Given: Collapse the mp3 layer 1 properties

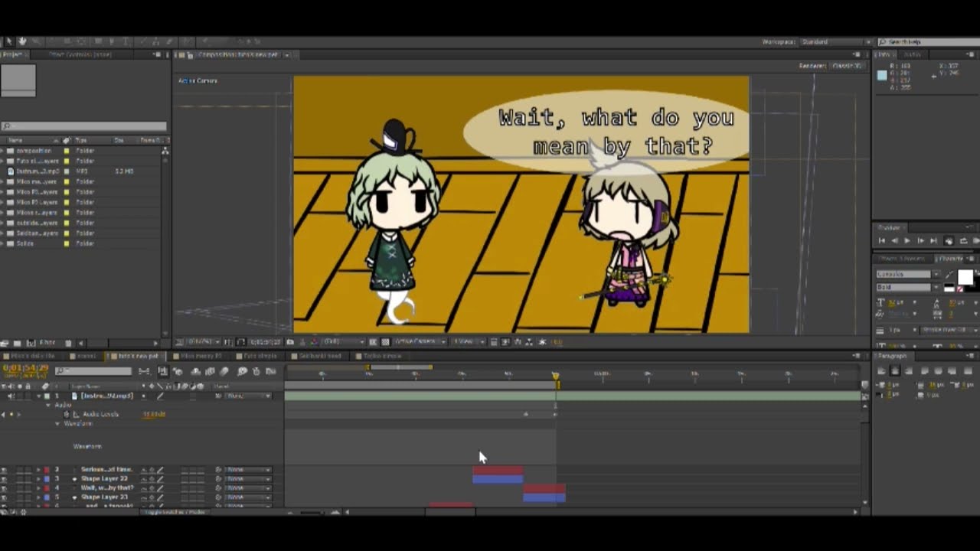Looking at the screenshot, I should point(38,396).
